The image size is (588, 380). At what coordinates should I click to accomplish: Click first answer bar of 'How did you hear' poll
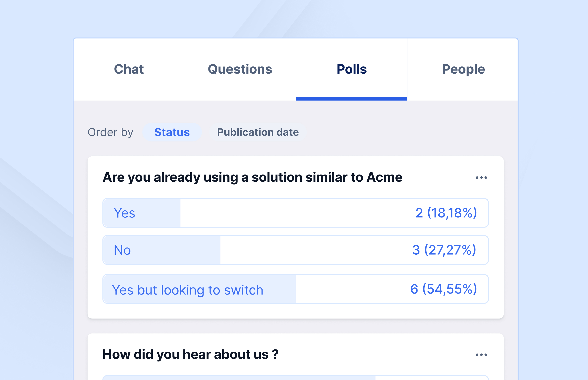[x=295, y=378]
